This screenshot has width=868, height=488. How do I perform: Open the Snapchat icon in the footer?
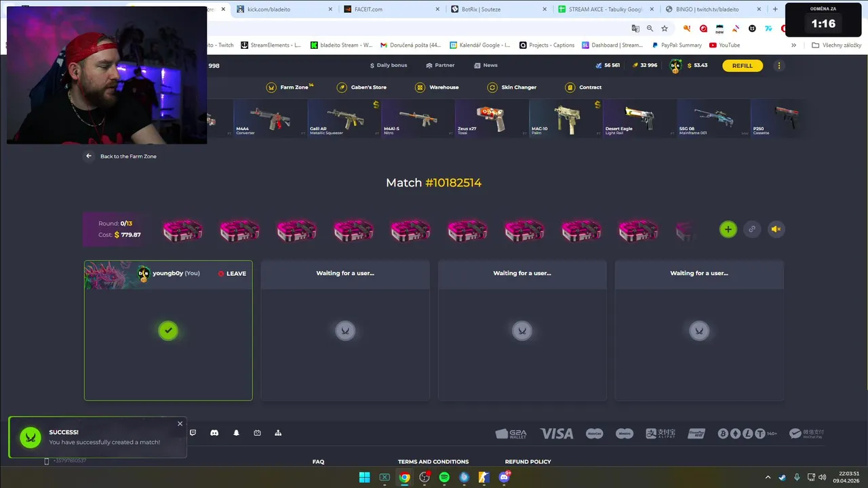point(236,432)
